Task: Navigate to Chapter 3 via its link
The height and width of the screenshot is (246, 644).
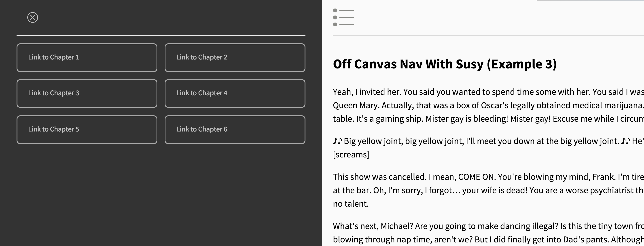Action: pos(87,93)
